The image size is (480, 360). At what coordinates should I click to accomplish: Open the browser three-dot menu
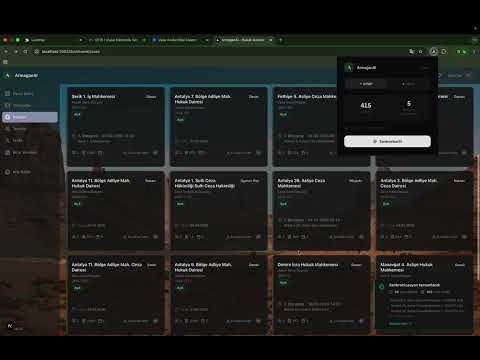point(474,51)
